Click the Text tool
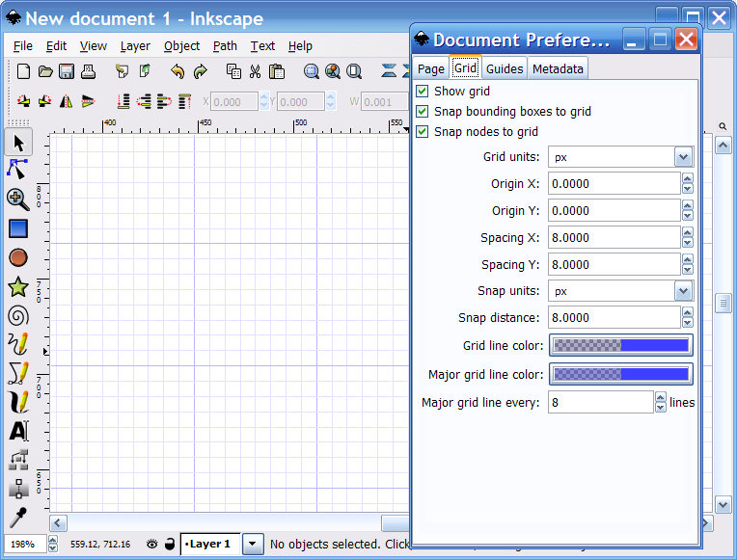 click(17, 431)
